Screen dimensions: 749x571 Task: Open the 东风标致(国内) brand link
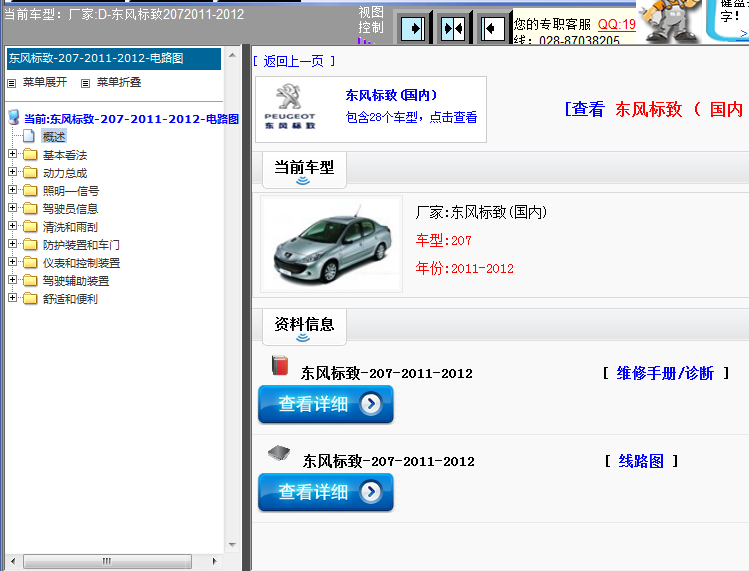pyautogui.click(x=391, y=95)
